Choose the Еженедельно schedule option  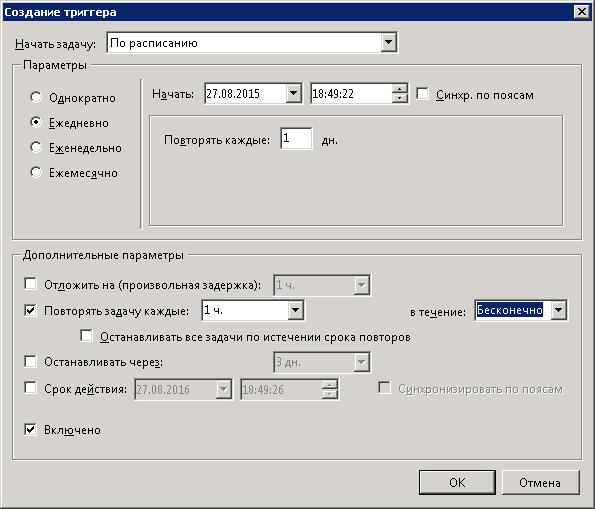point(36,147)
